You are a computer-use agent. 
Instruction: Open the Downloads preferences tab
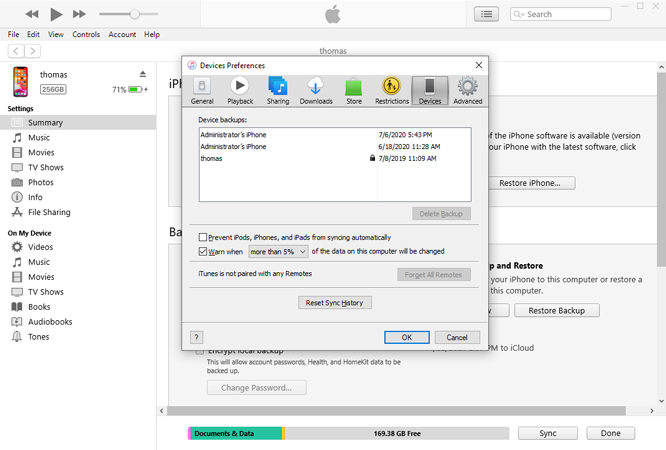click(316, 91)
